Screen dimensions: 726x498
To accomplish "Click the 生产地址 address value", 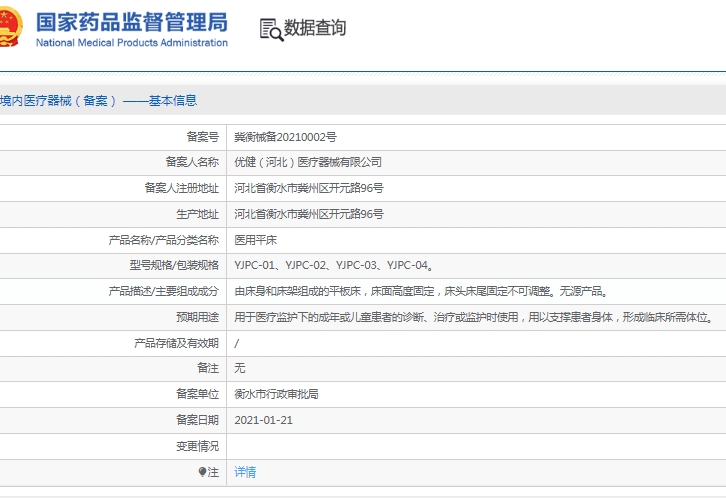I will [x=309, y=214].
